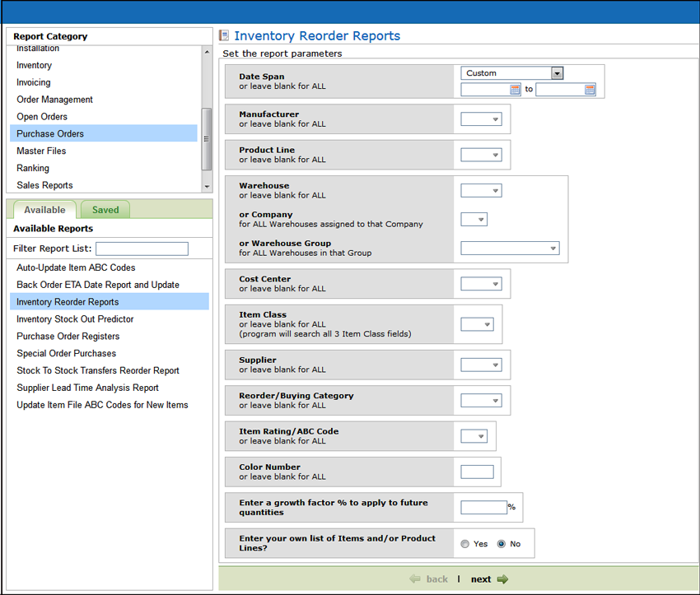The width and height of the screenshot is (700, 595).
Task: Open the Date Span end calendar icon
Action: click(x=590, y=90)
